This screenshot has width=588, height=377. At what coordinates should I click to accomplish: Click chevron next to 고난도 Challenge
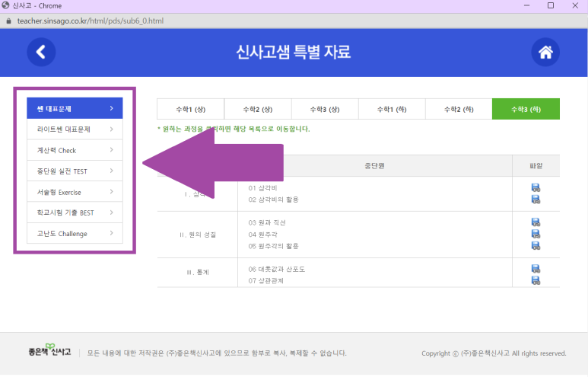(111, 233)
